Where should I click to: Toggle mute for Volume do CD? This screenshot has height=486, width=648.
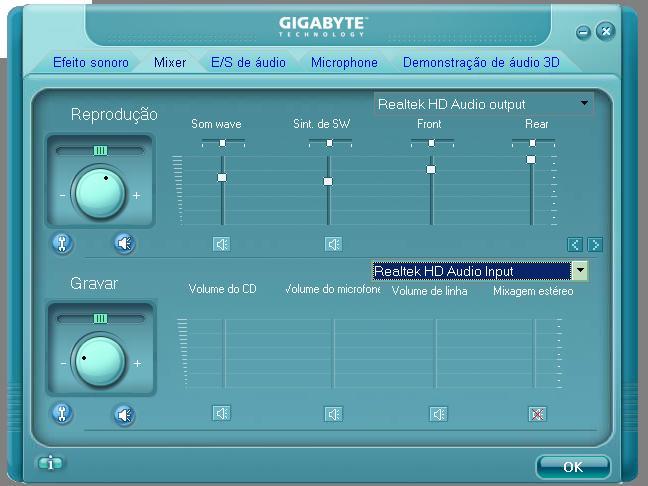pyautogui.click(x=222, y=413)
